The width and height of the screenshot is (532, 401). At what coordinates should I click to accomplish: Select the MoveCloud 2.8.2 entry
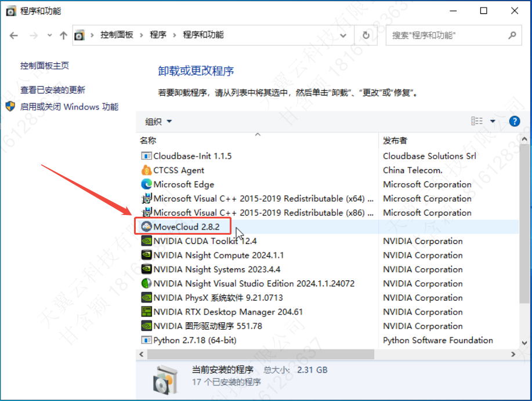pos(328,227)
